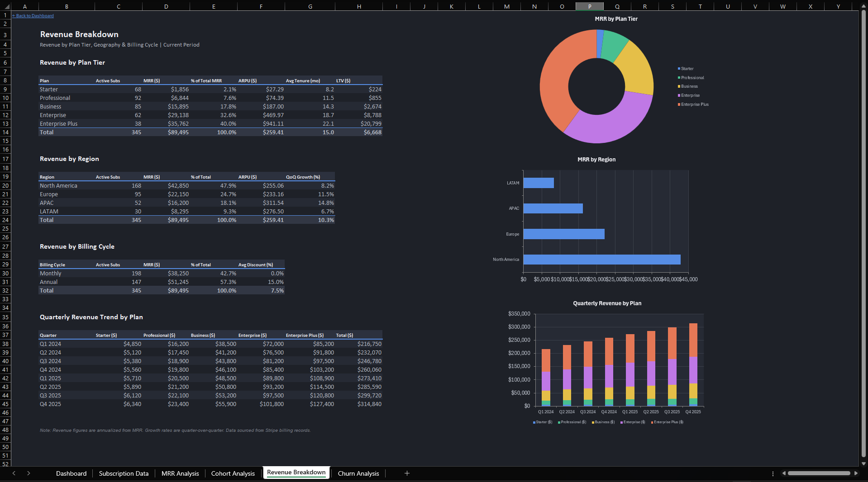The image size is (868, 482).
Task: Open the Churn Analysis sheet tab
Action: (x=358, y=473)
